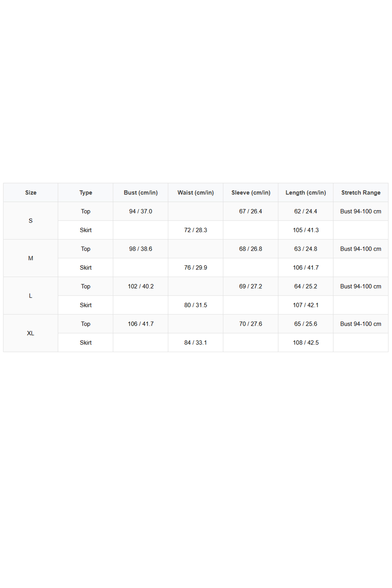Image resolution: width=392 pixels, height=588 pixels.
Task: Click bust value 102 / 40.2
Action: pos(141,286)
